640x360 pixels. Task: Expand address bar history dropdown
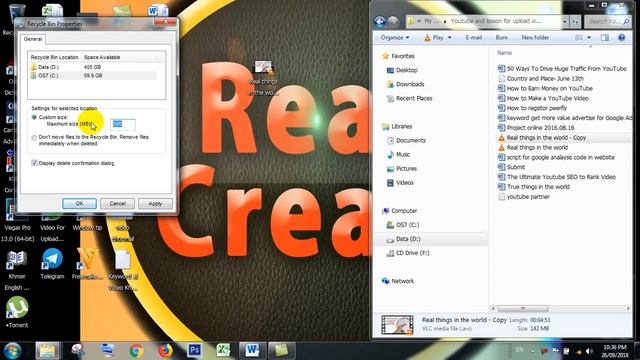[x=565, y=21]
